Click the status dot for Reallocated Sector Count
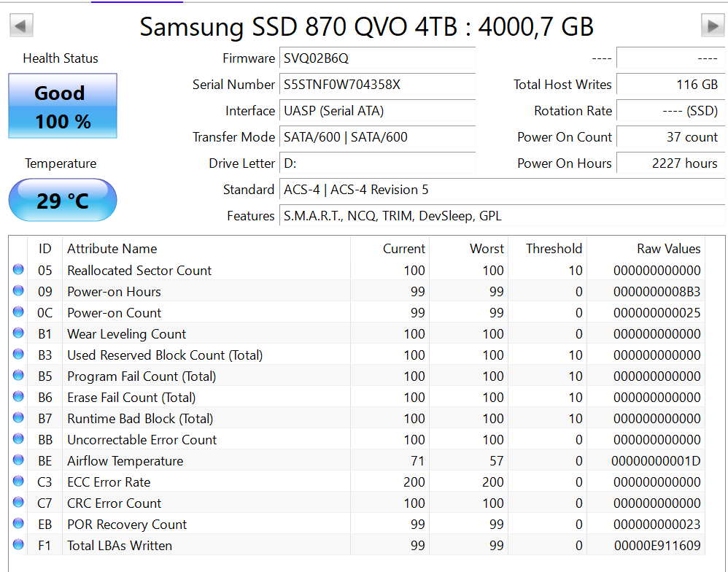Image resolution: width=728 pixels, height=572 pixels. [18, 269]
